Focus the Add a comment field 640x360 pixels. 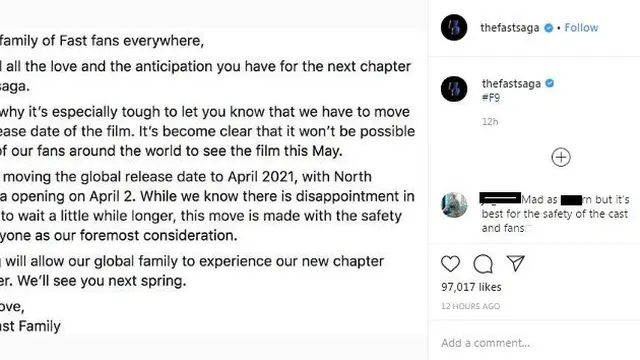pyautogui.click(x=534, y=343)
